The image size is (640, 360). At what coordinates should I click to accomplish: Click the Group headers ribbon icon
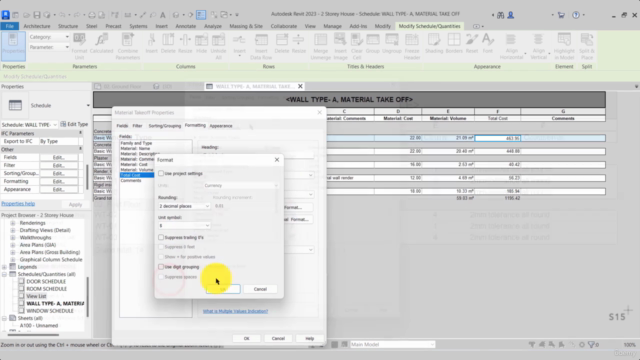point(372,44)
